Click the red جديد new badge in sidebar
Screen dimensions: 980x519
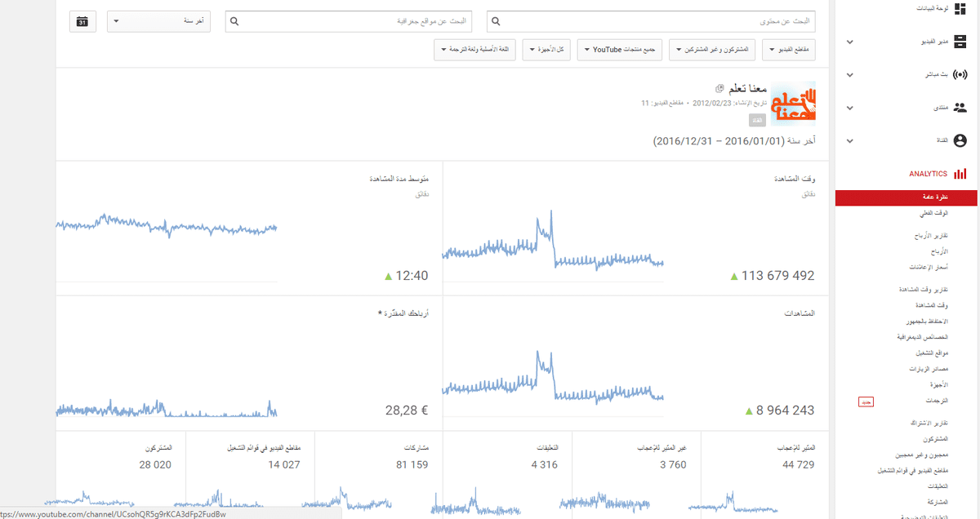click(866, 402)
